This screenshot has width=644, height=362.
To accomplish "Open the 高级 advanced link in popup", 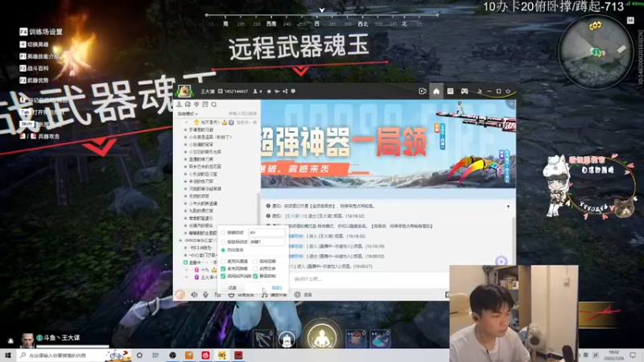I will [x=276, y=288].
